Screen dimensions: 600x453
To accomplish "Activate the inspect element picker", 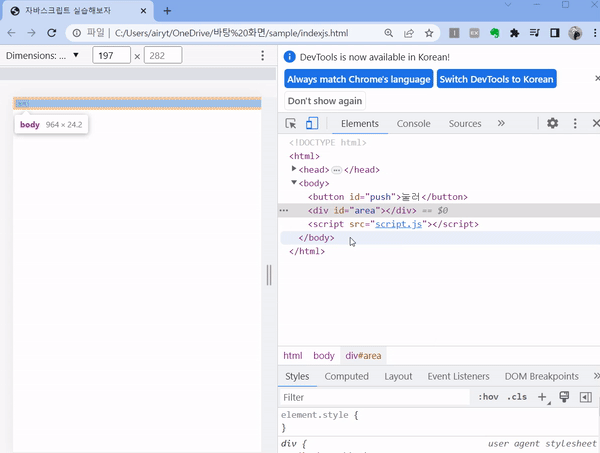I will pos(291,123).
